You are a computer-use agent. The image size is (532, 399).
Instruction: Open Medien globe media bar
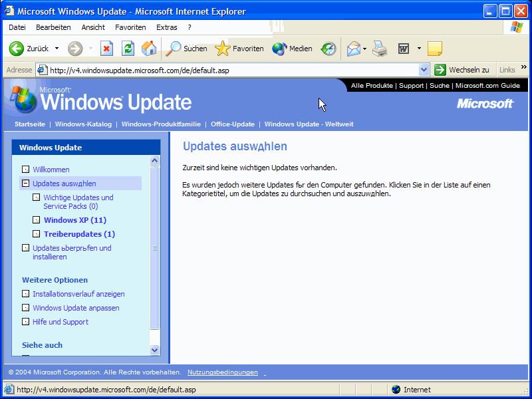point(279,49)
